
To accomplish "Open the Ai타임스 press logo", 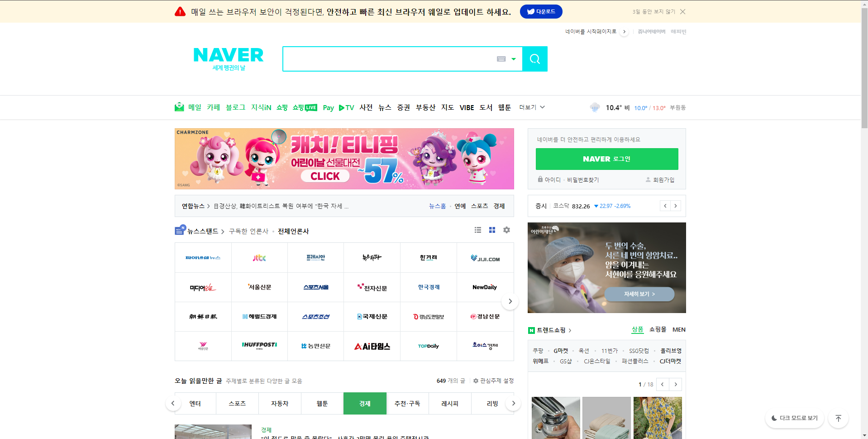I will tap(372, 346).
